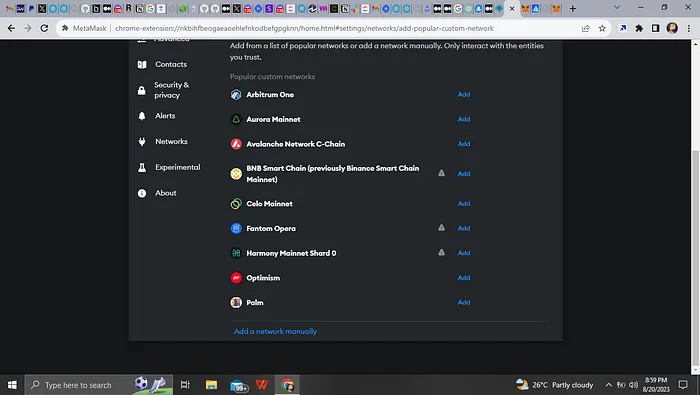Show hidden system tray icons
Image resolution: width=700 pixels, height=395 pixels.
coord(608,385)
